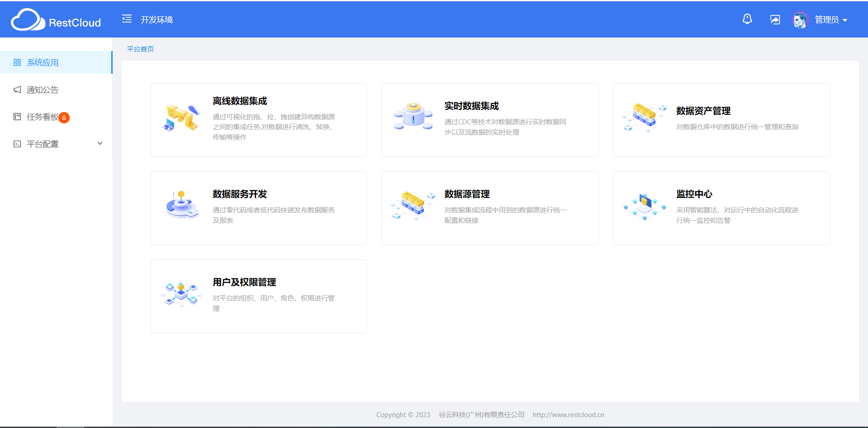The image size is (868, 428).
Task: Select 系统应用 in the sidebar
Action: (x=56, y=62)
